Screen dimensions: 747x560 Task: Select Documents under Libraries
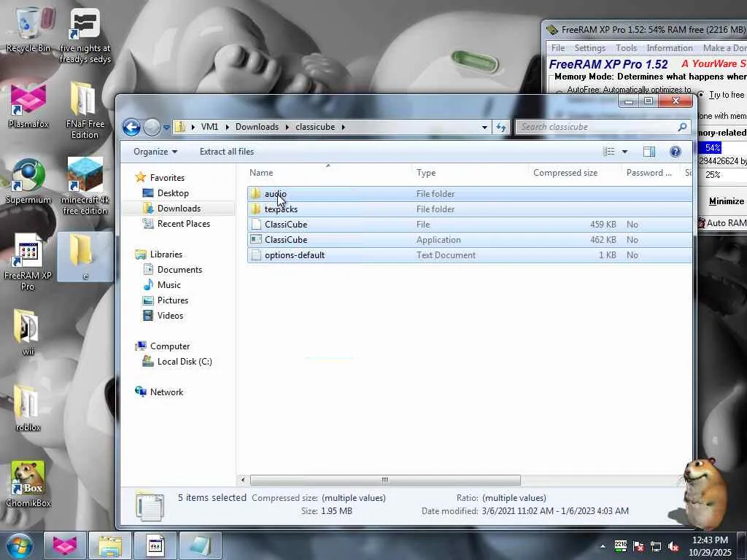(179, 270)
